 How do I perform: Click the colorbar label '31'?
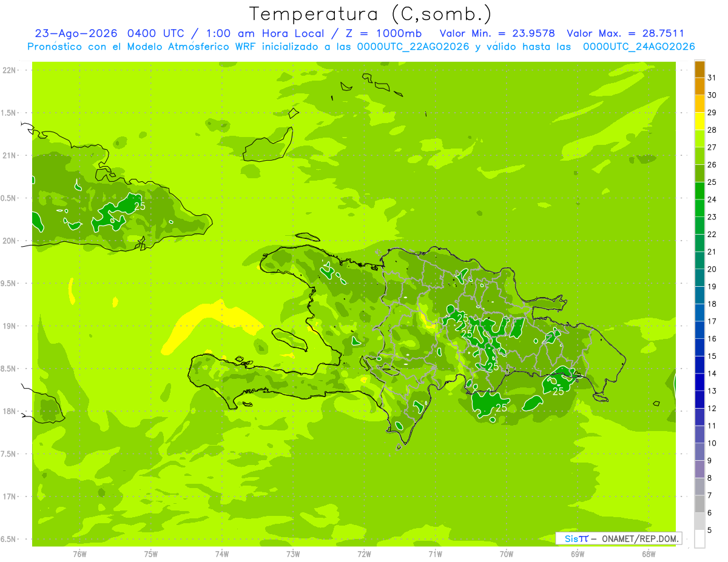(712, 78)
